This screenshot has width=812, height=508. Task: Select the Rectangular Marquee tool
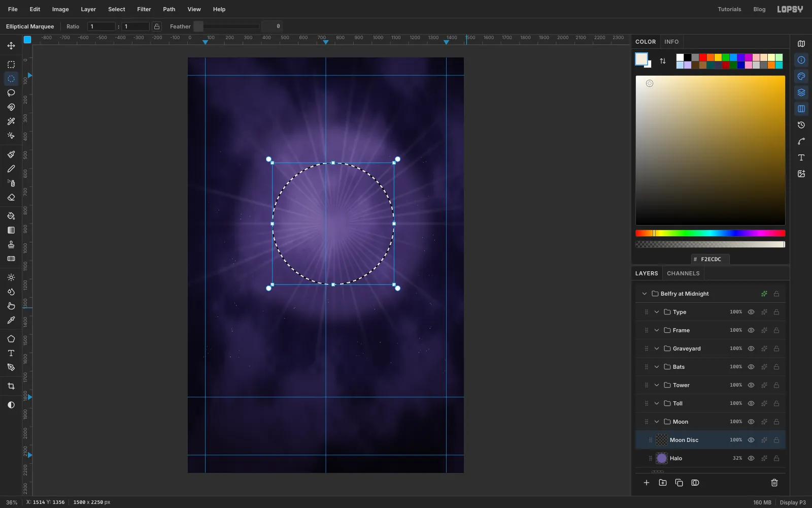coord(11,65)
